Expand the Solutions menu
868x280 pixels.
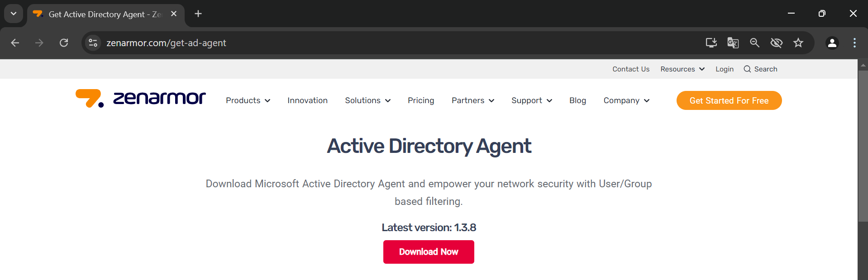[367, 100]
